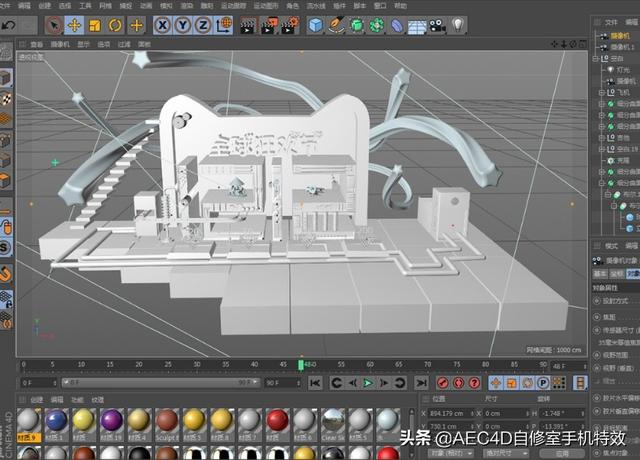Select the red material sphere
This screenshot has height=460, width=640.
(278, 421)
